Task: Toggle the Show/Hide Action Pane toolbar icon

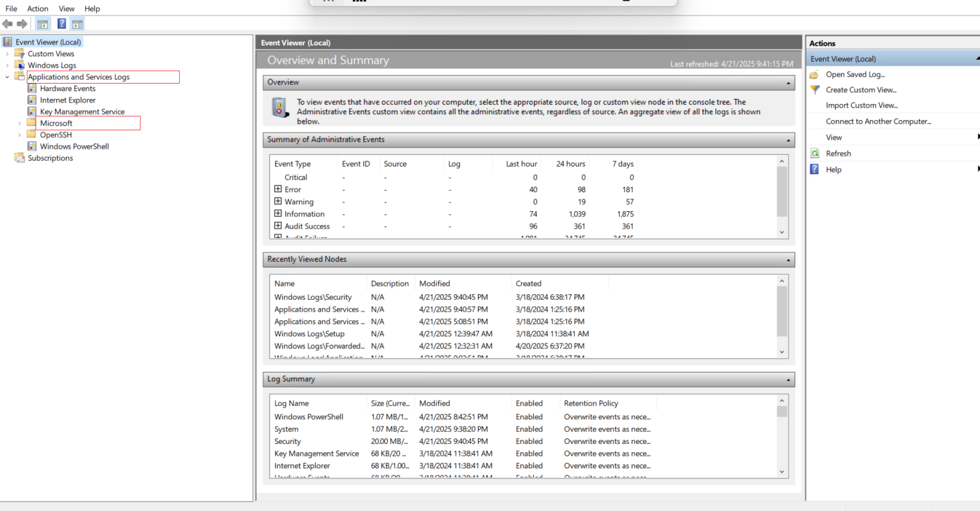Action: point(77,24)
